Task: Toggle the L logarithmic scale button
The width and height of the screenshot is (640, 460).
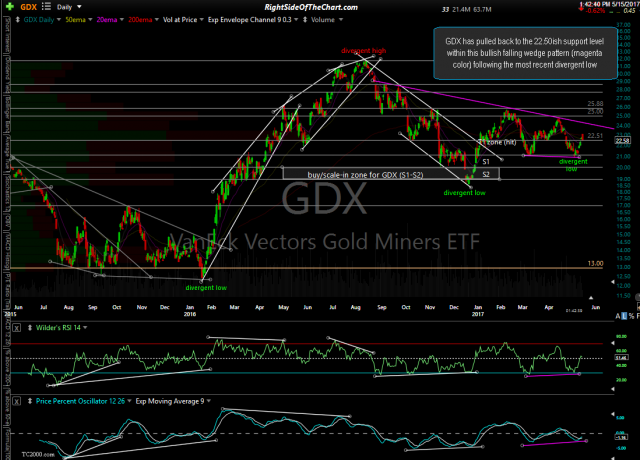Action: click(x=624, y=316)
